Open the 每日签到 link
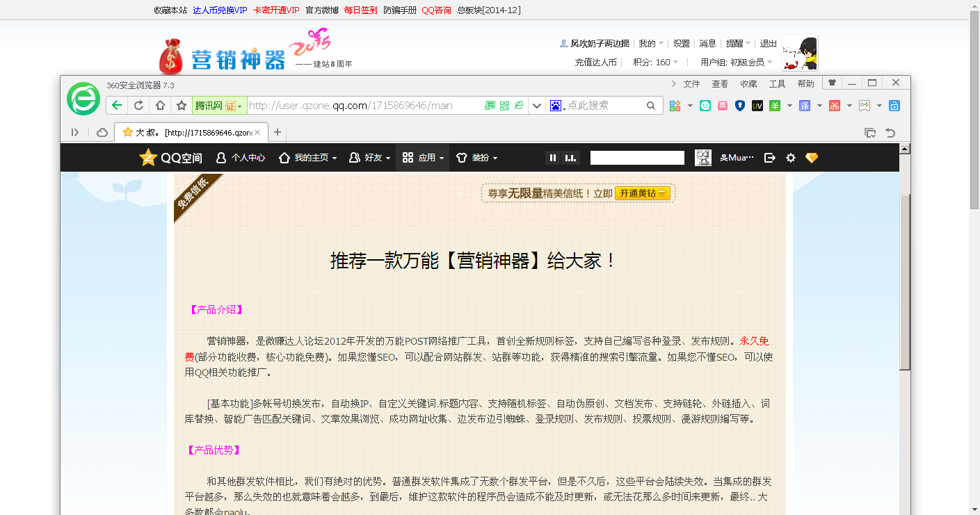Screen dimensions: 980x515 [x=360, y=10]
